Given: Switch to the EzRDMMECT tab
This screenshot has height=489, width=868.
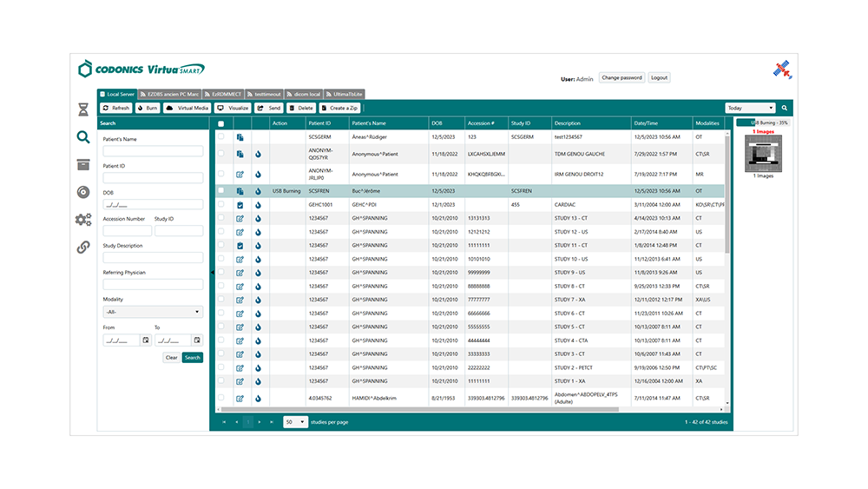Looking at the screenshot, I should pos(226,94).
